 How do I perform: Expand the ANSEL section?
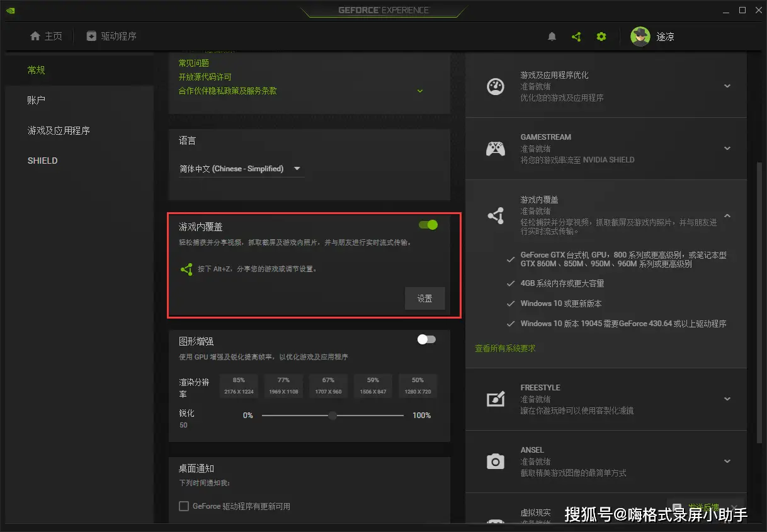pos(727,461)
